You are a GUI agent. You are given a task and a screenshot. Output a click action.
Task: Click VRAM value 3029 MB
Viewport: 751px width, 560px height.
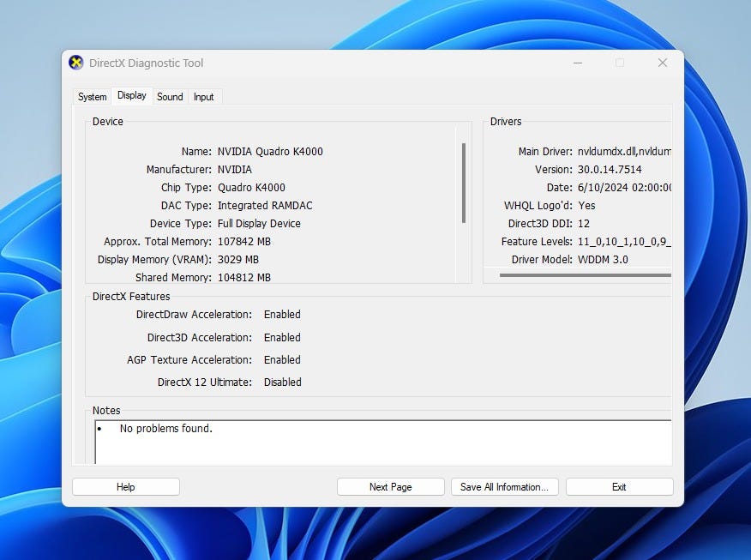click(238, 260)
